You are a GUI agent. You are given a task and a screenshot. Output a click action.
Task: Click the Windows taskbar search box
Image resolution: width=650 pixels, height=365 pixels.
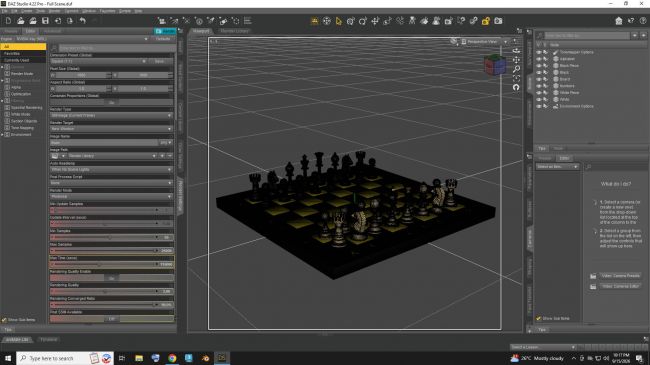pyautogui.click(x=53, y=358)
